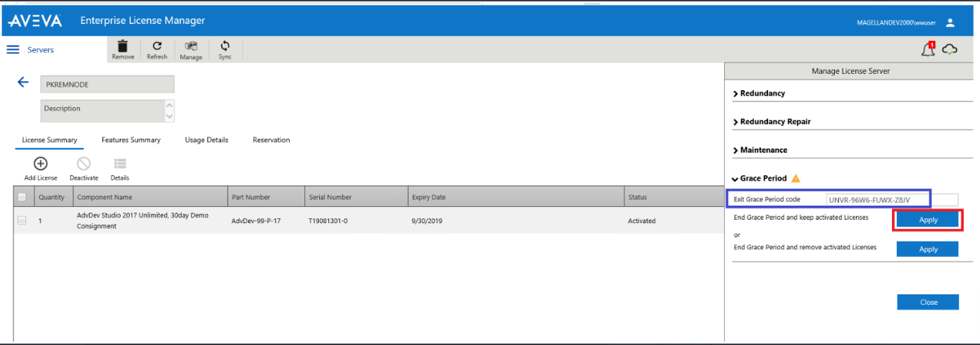Screen dimensions: 980x345
Task: Click the Sync toolbar icon
Action: click(x=225, y=46)
